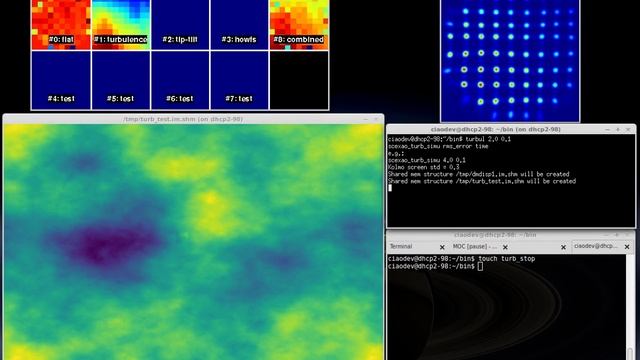Click the /tmp/turb_test.im.shm creation message line
Screen dimensions: 640x360
(482, 181)
